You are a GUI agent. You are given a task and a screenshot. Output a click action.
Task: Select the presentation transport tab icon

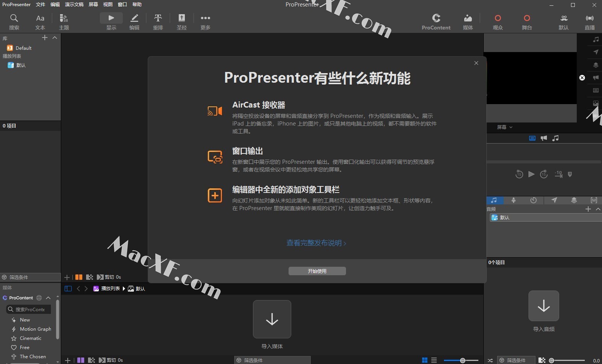pos(532,138)
